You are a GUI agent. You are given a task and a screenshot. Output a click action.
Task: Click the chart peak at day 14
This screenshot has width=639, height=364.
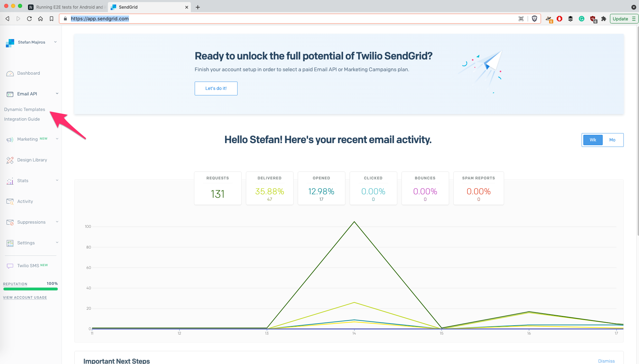(354, 222)
